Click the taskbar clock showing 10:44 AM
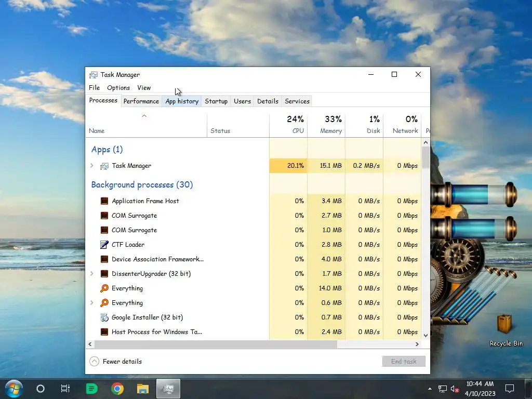Screen dimensions: 532x399 pos(480,389)
